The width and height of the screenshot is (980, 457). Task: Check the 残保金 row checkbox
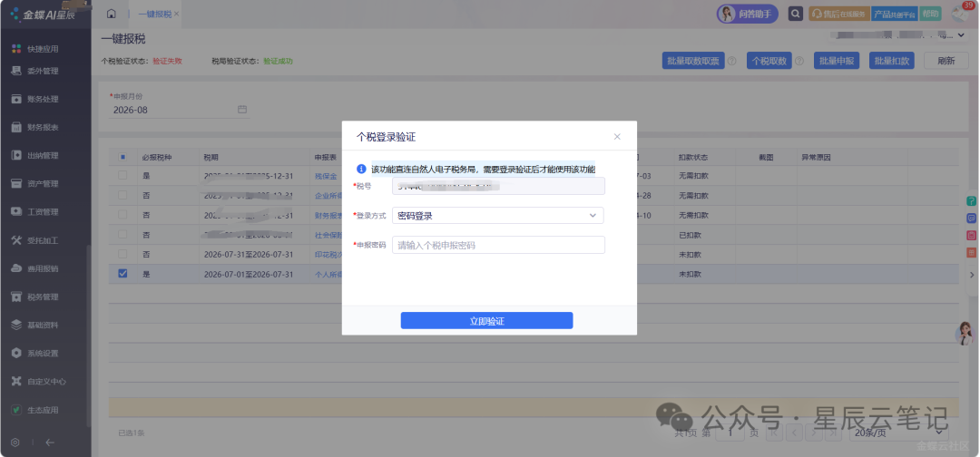pyautogui.click(x=122, y=175)
